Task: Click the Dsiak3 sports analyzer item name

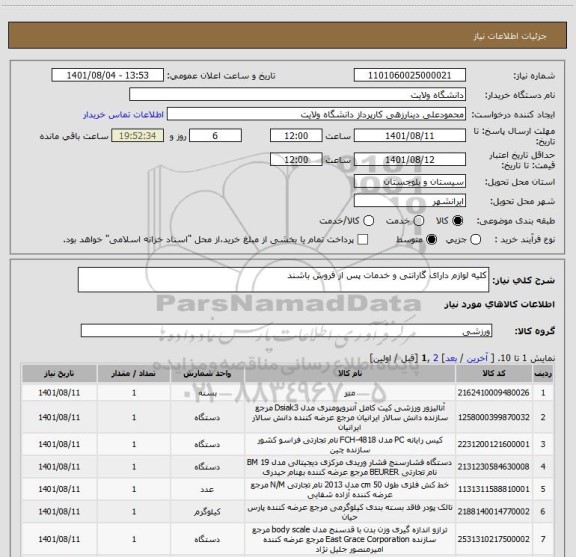Action: pos(350,418)
